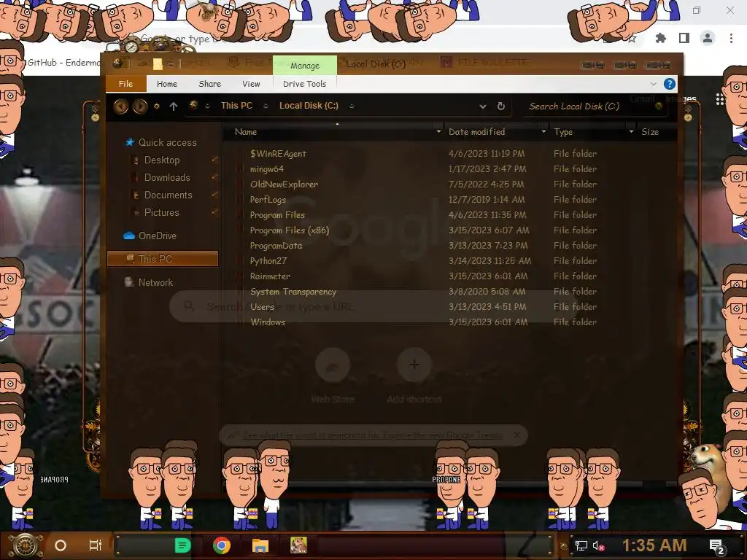Select Downloads in Quick access
The image size is (747, 560).
click(167, 178)
